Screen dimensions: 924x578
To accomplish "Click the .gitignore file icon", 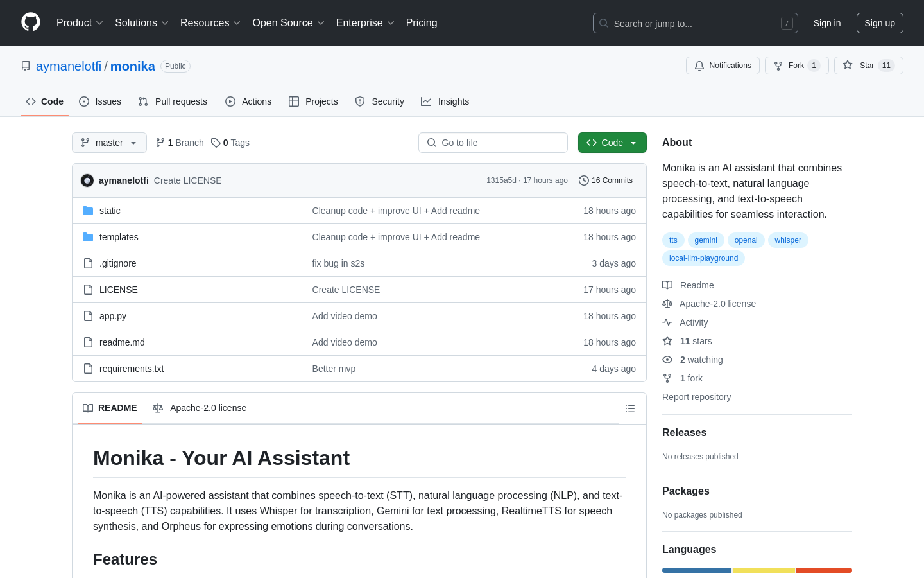I will (x=88, y=263).
